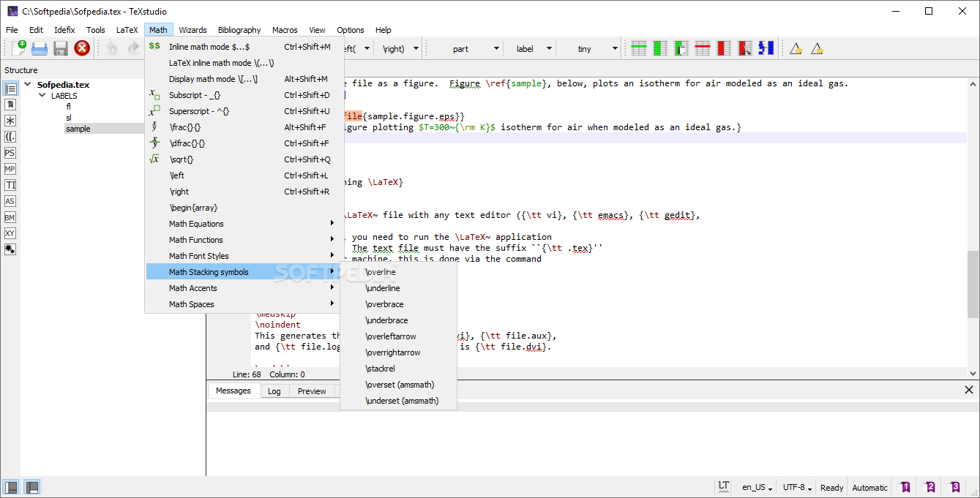Click the remove table column icon

tap(724, 48)
